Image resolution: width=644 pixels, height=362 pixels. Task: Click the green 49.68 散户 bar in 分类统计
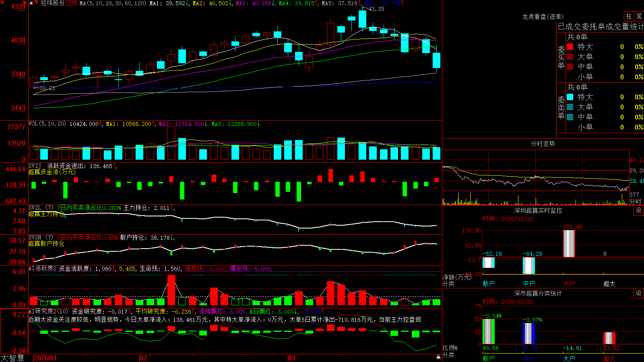click(489, 331)
